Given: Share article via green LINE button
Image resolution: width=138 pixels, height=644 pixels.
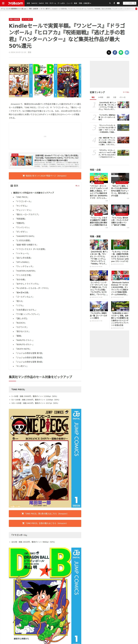Looking at the screenshot, I should [x=121, y=52].
